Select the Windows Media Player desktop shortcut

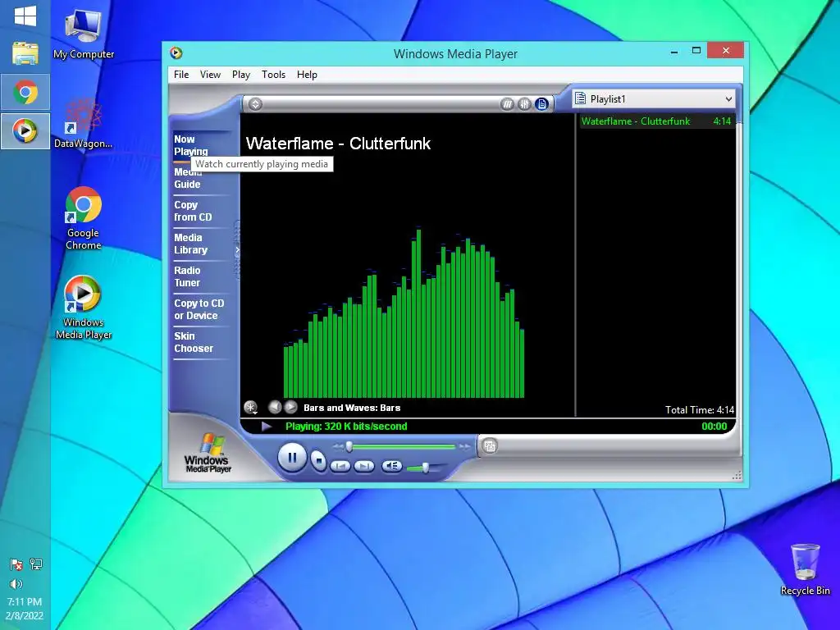(x=83, y=307)
